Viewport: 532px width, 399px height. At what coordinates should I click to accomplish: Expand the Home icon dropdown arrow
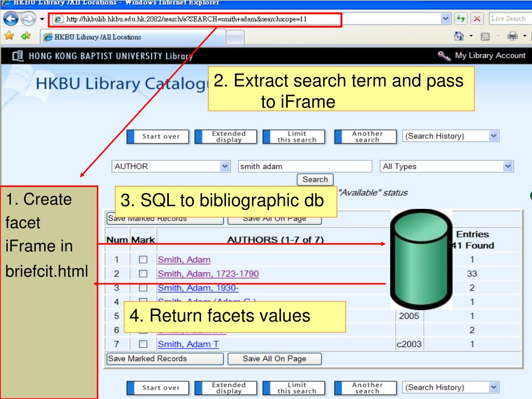click(x=471, y=36)
